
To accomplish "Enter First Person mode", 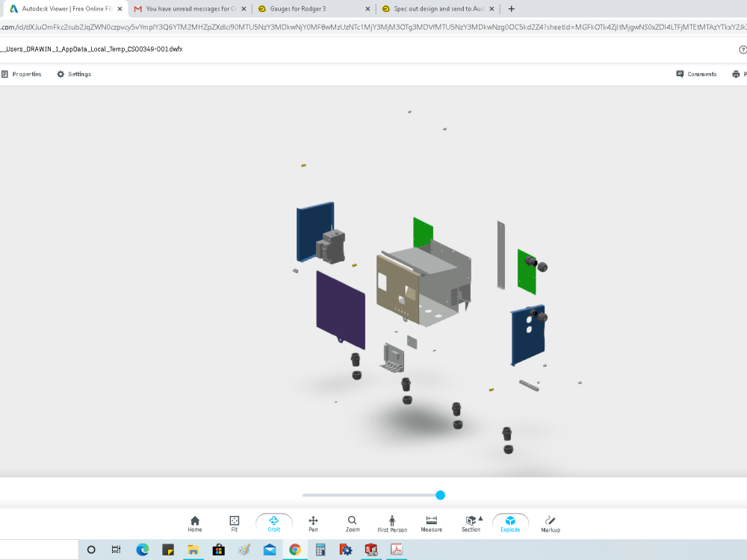I will [392, 523].
